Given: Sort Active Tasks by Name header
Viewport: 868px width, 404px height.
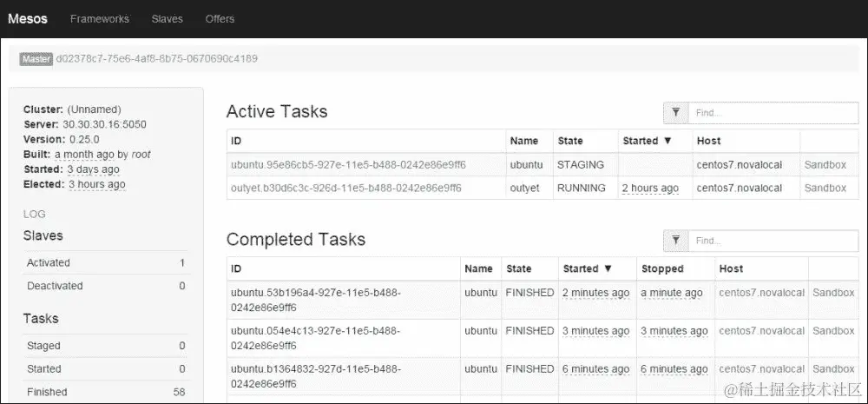Looking at the screenshot, I should 523,141.
